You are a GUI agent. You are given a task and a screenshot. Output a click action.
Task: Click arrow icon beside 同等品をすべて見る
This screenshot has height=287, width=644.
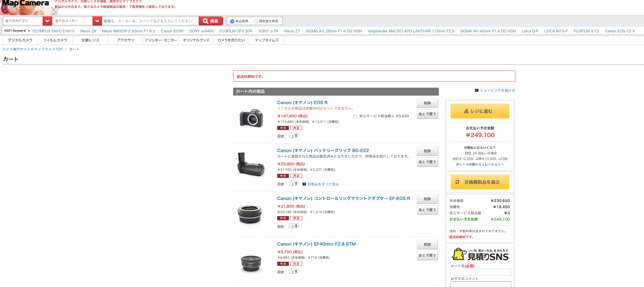point(304,184)
